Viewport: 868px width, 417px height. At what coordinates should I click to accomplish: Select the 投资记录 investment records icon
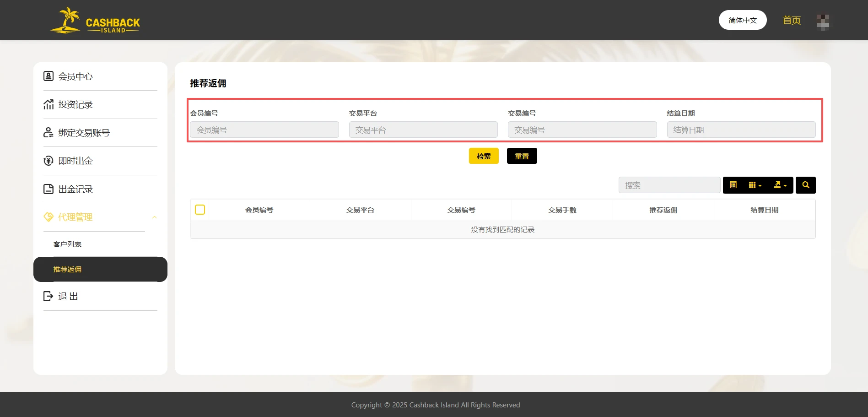click(x=49, y=104)
